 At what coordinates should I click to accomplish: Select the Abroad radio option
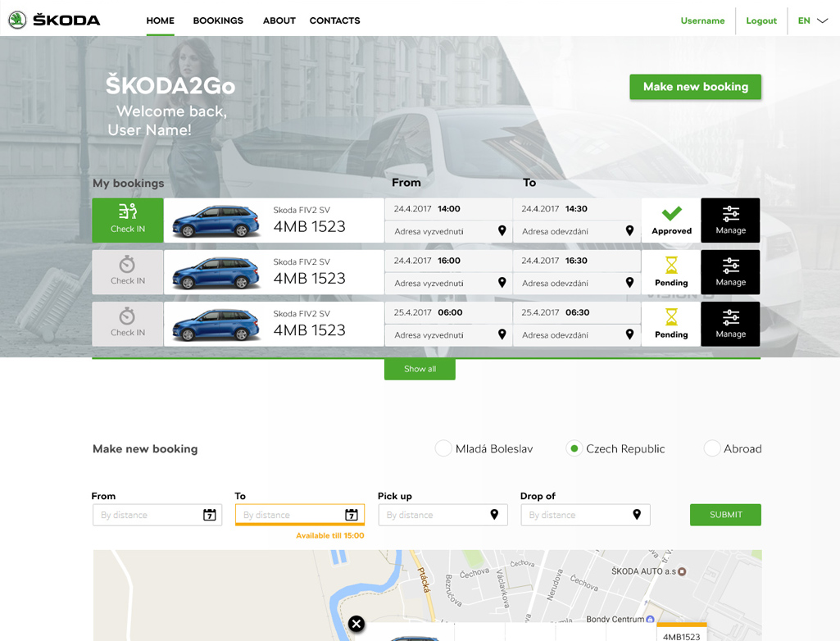712,448
